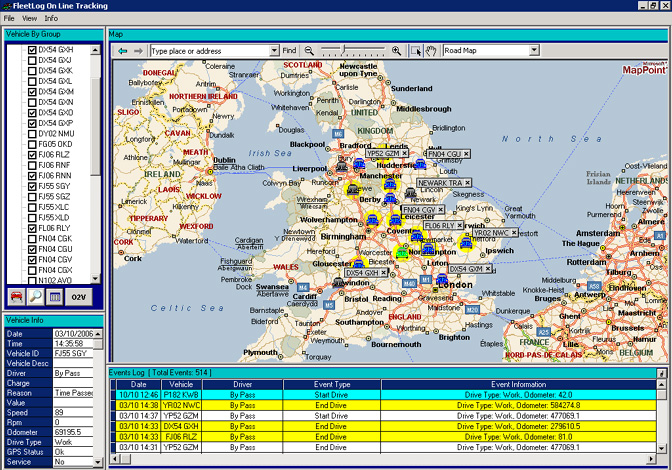Click scroll right arrow in Events Log

[x=651, y=459]
